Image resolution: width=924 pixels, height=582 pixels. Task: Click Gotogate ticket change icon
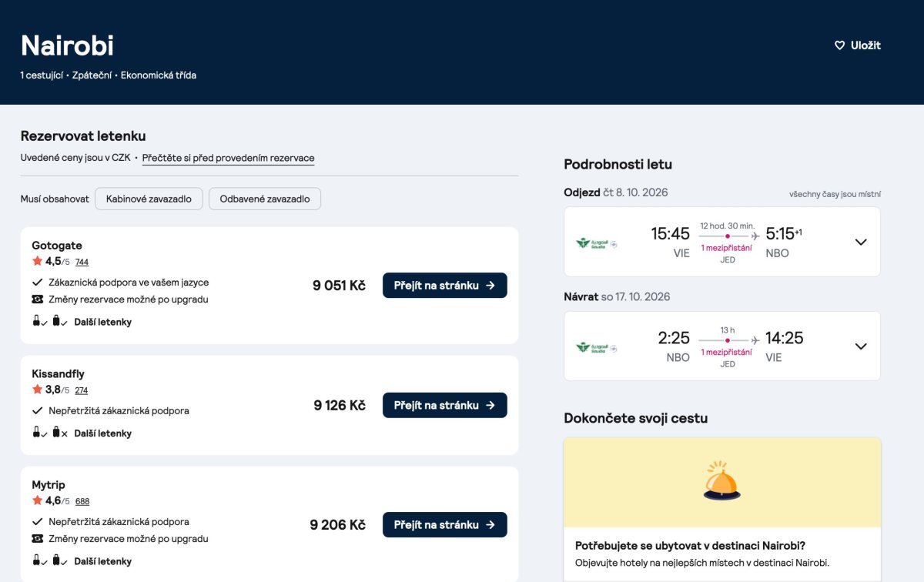(37, 299)
